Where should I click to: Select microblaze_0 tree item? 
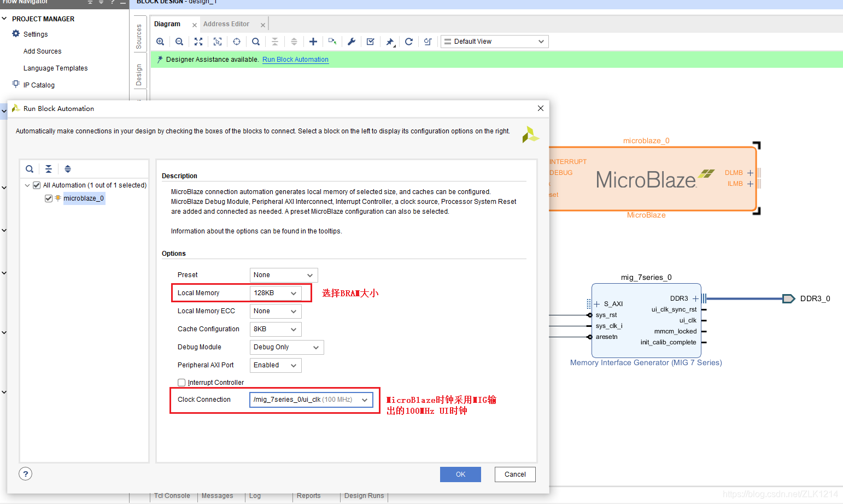[x=84, y=198]
